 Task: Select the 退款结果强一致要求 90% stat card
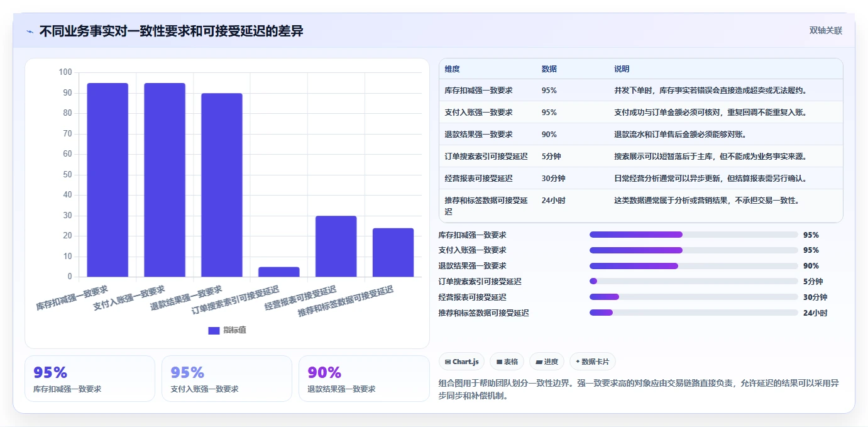(x=364, y=379)
